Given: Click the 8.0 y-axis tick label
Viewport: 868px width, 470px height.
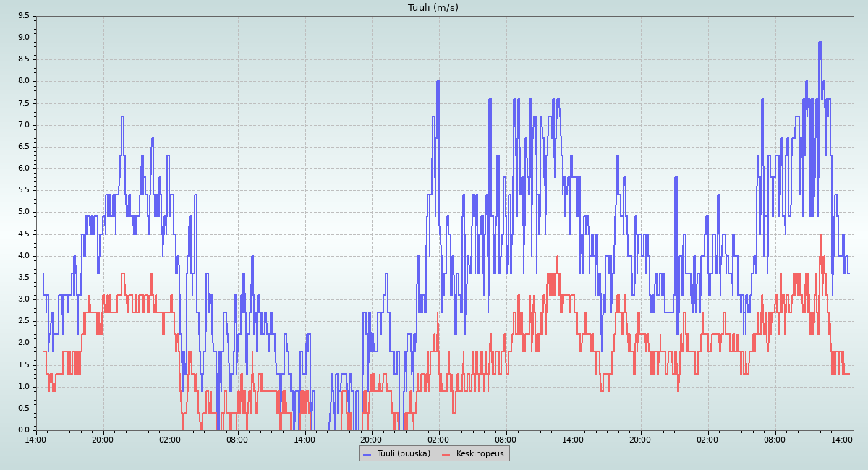Looking at the screenshot, I should [x=24, y=81].
